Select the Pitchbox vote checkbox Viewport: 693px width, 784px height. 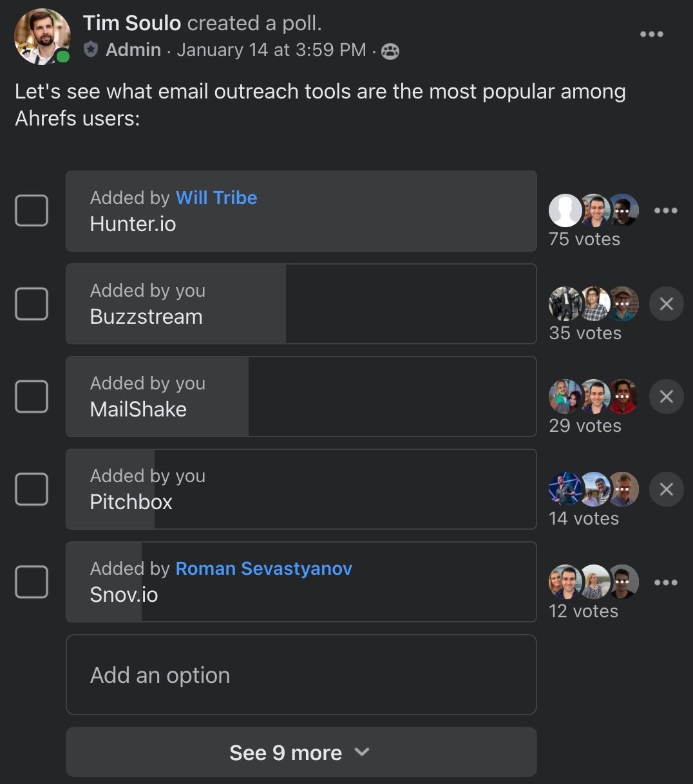pyautogui.click(x=32, y=489)
